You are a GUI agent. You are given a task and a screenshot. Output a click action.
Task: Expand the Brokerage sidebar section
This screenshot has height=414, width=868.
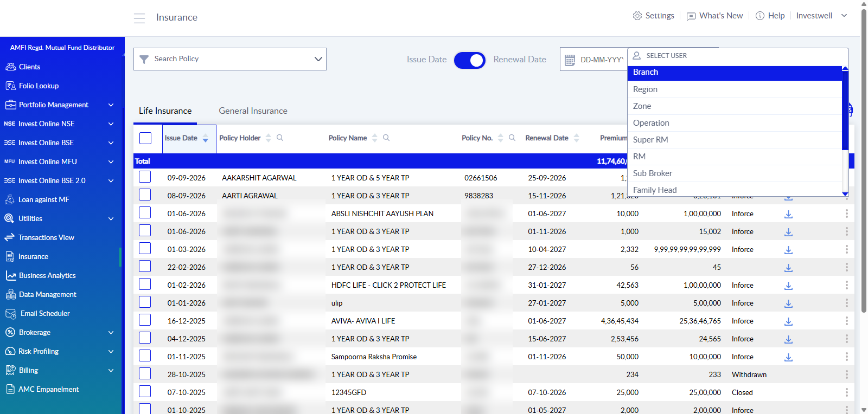(111, 332)
